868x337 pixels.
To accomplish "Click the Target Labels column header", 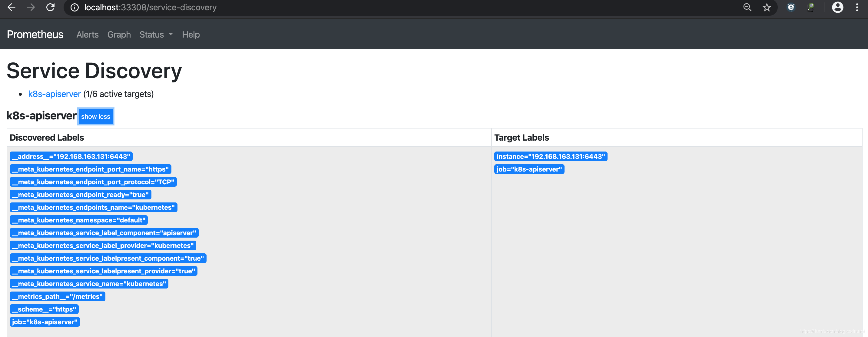I will tap(521, 138).
